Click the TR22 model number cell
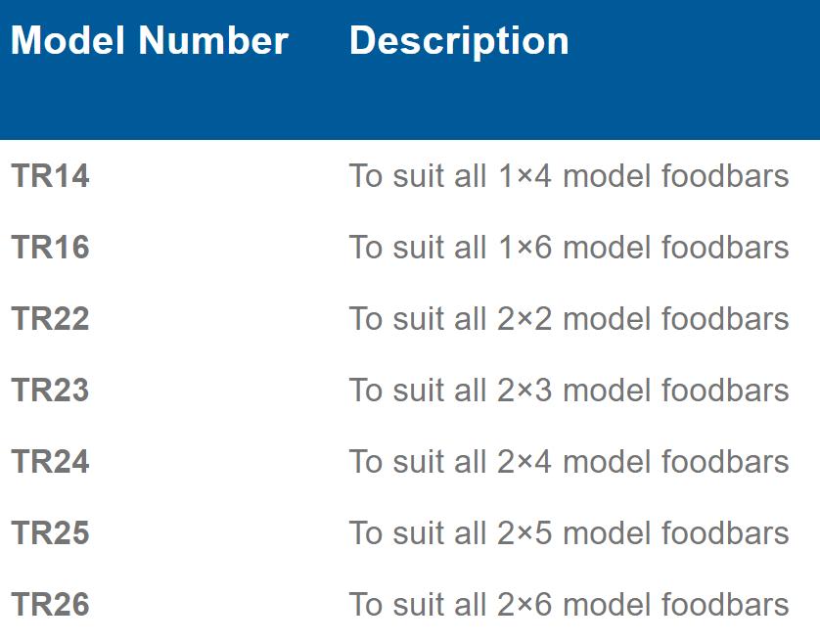820x644 pixels. point(50,320)
